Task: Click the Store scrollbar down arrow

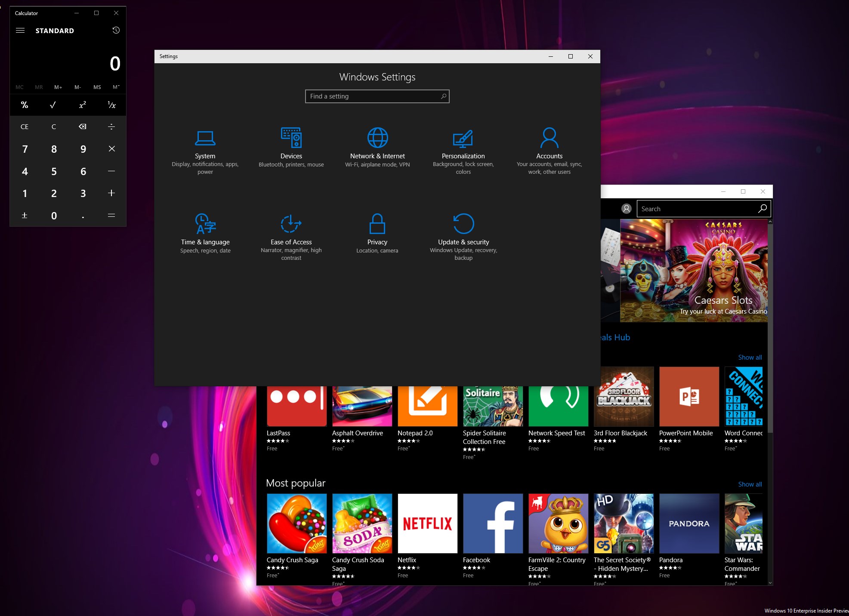Action: pos(770,583)
